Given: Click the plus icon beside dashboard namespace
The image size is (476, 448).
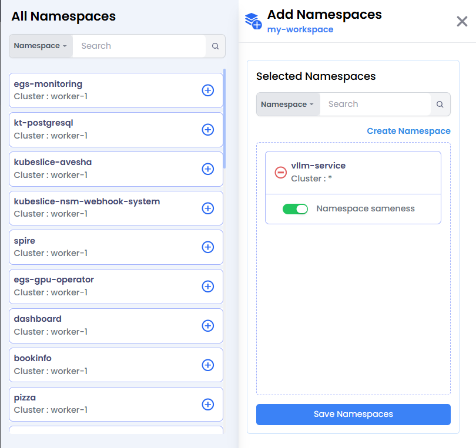Looking at the screenshot, I should pyautogui.click(x=208, y=326).
